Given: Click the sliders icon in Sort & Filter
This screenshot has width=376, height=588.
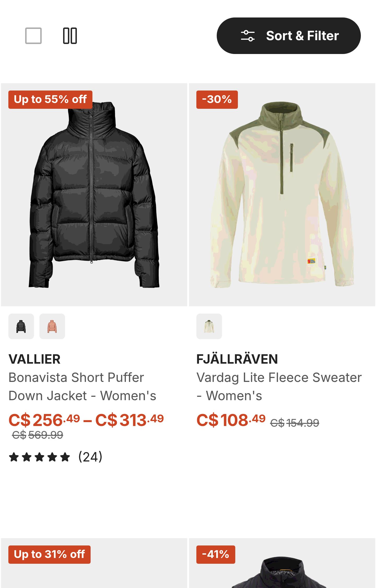Looking at the screenshot, I should tap(248, 36).
